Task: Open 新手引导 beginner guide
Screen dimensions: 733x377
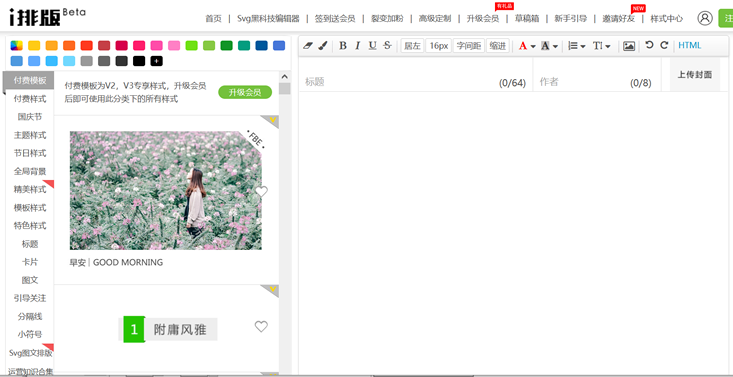Action: click(x=570, y=19)
